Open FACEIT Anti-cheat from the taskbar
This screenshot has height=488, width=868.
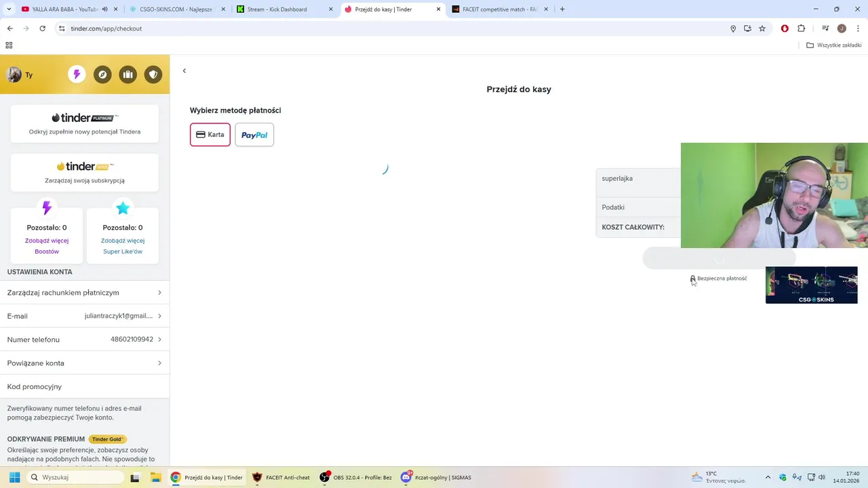281,477
